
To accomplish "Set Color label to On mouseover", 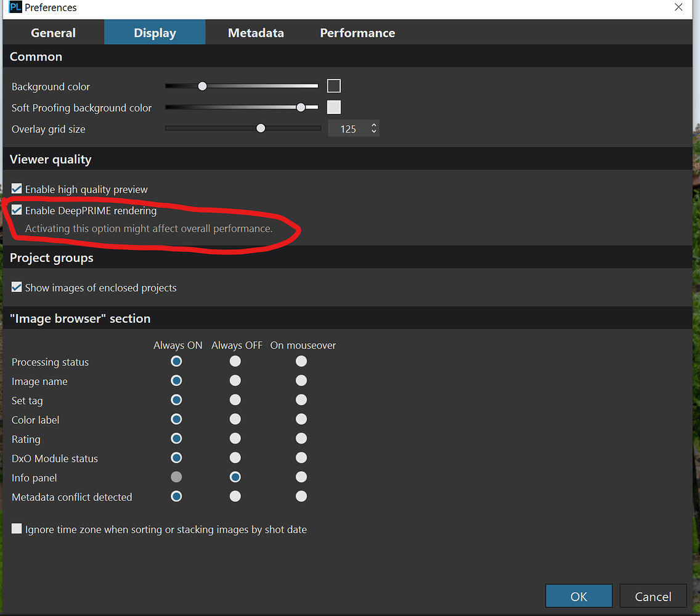I will coord(301,419).
